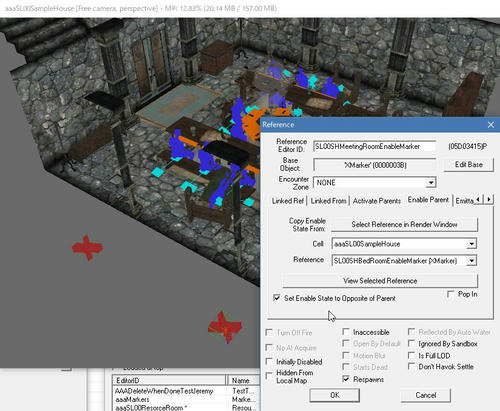Toggle the Initially Disabled checkbox
This screenshot has width=500, height=411.
[x=269, y=362]
